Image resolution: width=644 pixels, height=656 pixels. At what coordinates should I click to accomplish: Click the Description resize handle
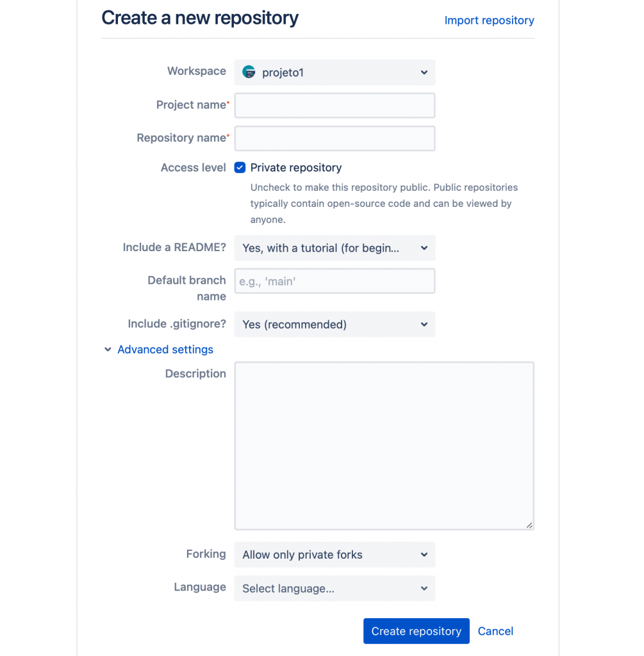click(529, 525)
